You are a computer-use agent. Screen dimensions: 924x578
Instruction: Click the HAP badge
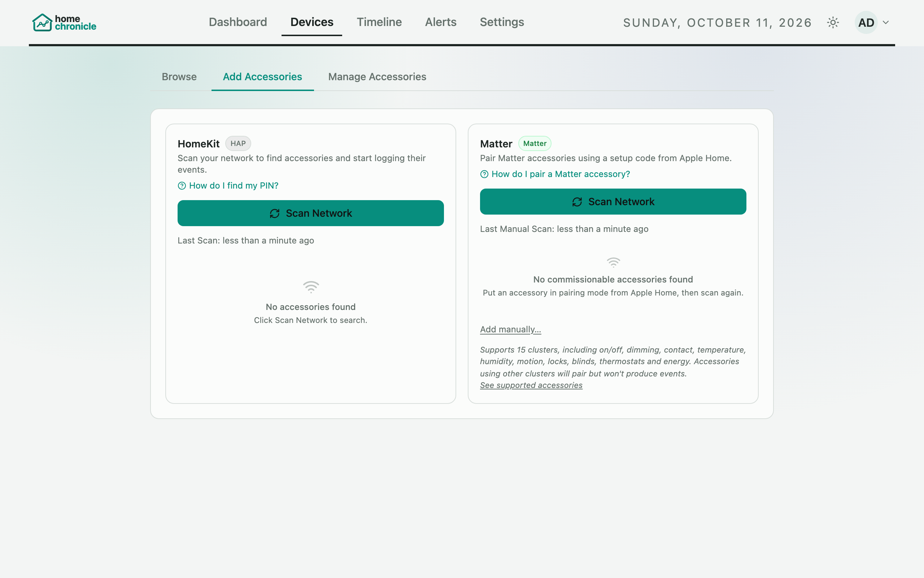coord(238,144)
